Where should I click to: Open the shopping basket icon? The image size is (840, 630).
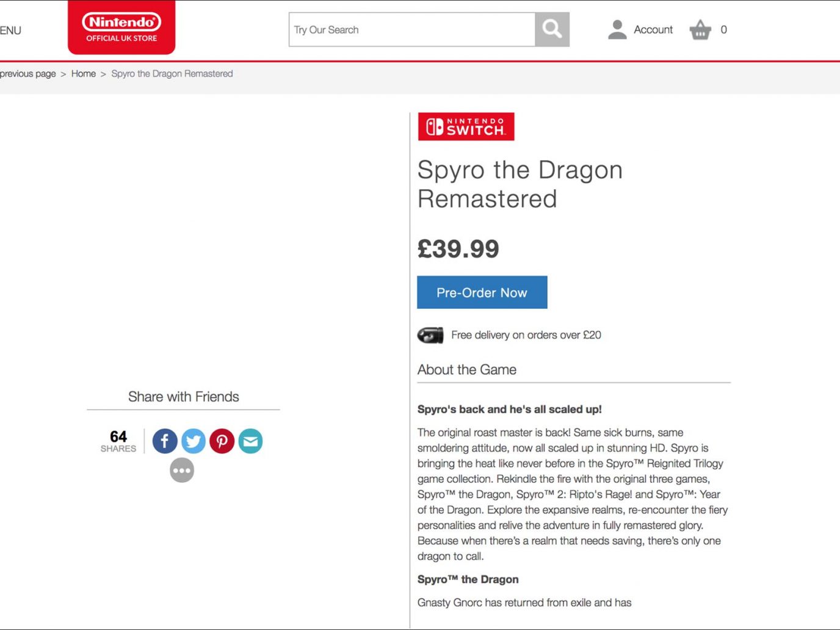click(700, 29)
